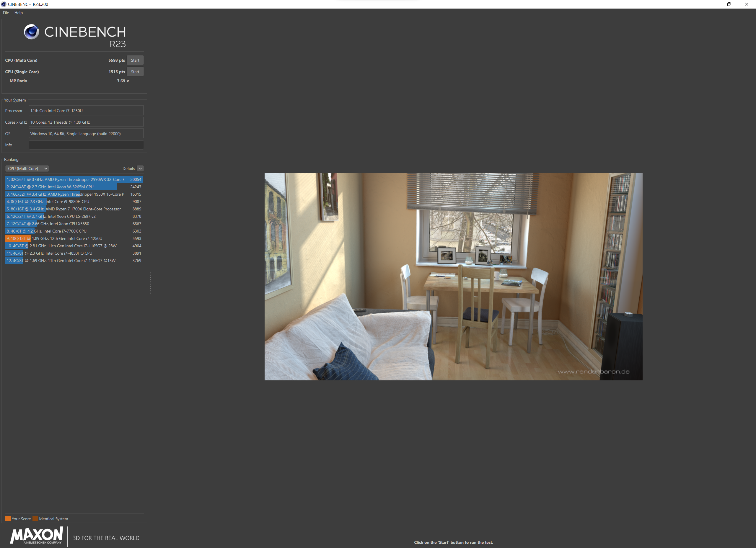Restore down the Cinebench window
The width and height of the screenshot is (756, 548).
click(x=729, y=4)
